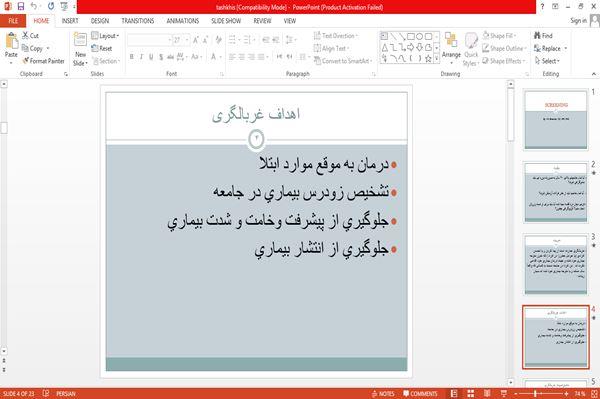
Task: Decrease list indent level
Action: (266, 40)
